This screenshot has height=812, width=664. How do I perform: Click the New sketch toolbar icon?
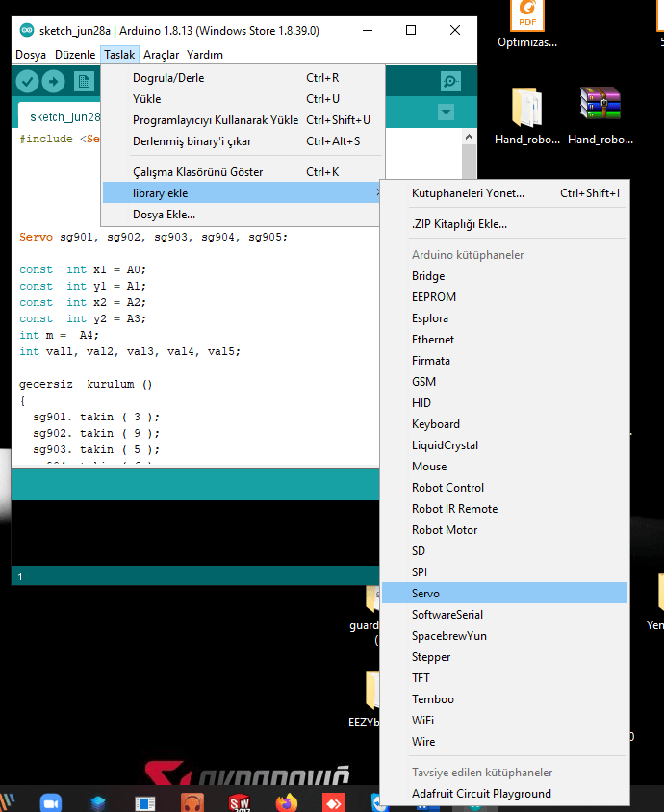point(84,82)
